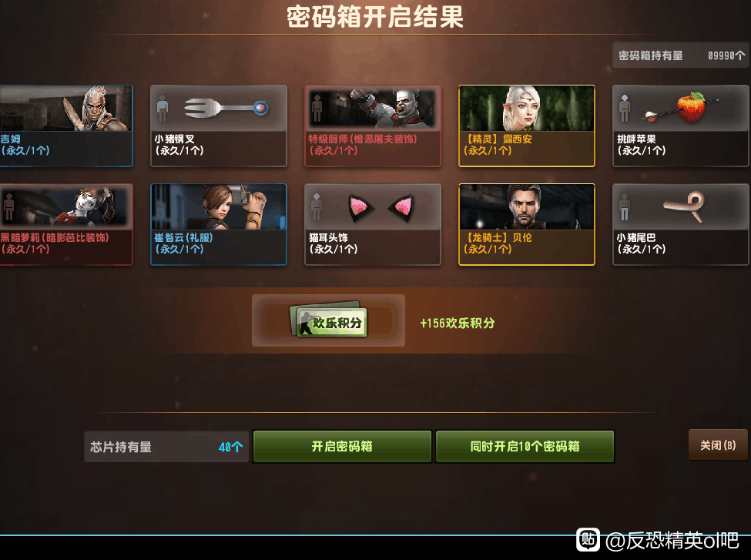Click the 贴吧 logo watermark
The width and height of the screenshot is (751, 560).
[588, 540]
